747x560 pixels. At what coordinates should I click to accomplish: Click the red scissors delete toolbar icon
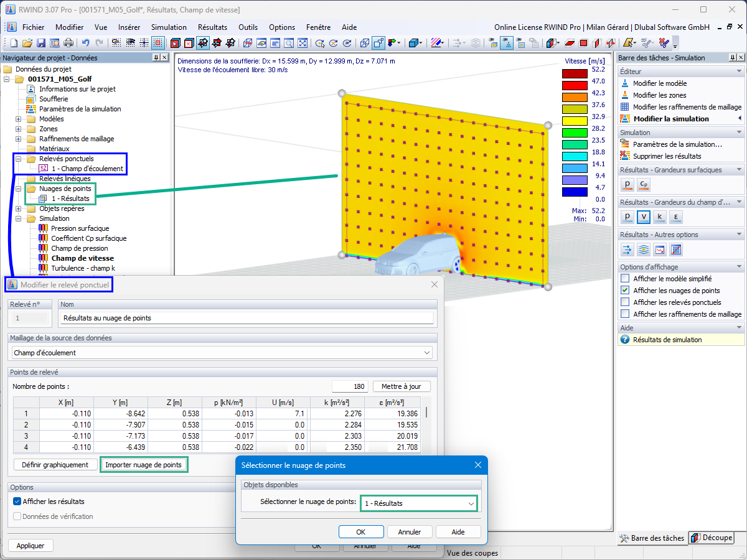click(664, 43)
